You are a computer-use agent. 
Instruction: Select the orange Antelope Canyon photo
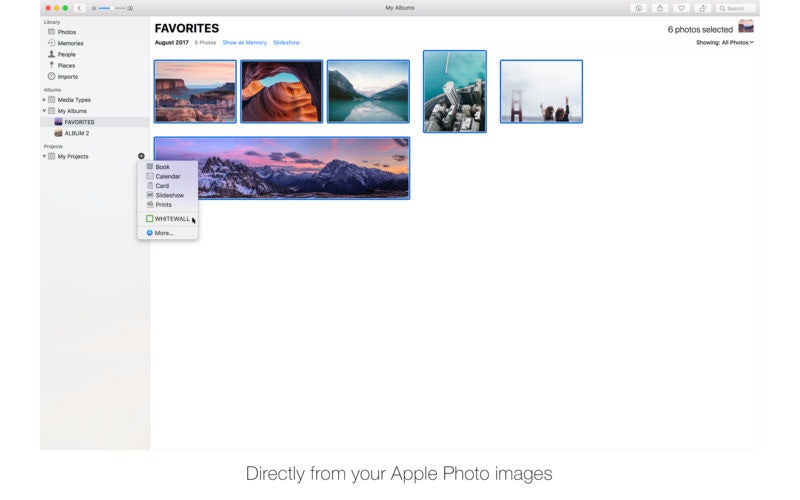[x=282, y=91]
